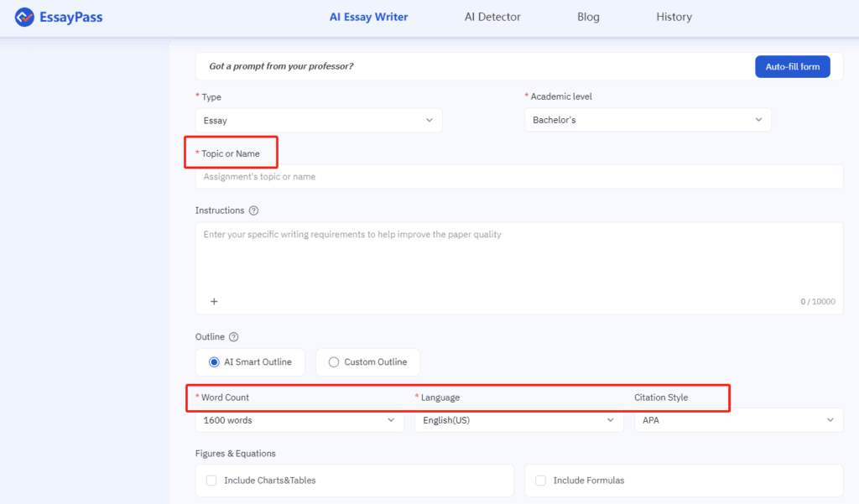Click the Auto-fill form button
This screenshot has height=504, width=859.
coord(792,66)
